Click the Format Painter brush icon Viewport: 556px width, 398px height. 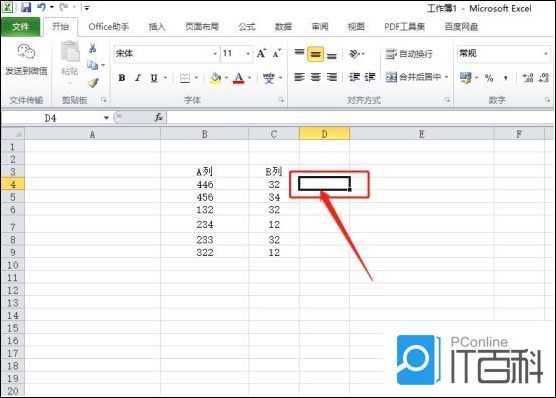click(93, 83)
